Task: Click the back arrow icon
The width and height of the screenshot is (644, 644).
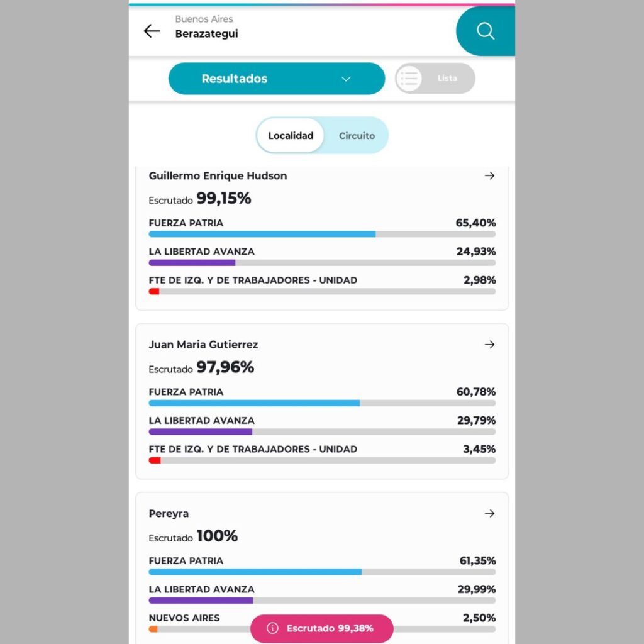Action: point(152,31)
